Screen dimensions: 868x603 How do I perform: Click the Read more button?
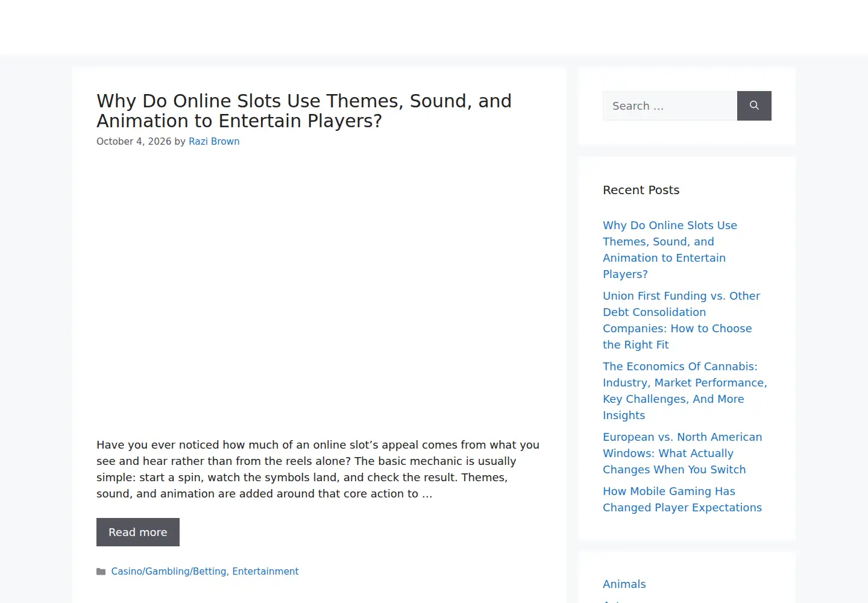pos(138,532)
